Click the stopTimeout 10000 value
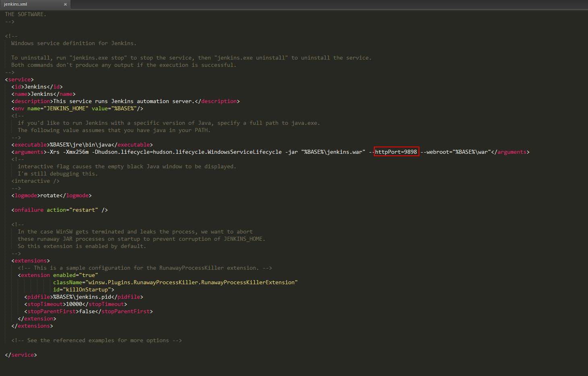This screenshot has width=588, height=376. click(x=74, y=304)
